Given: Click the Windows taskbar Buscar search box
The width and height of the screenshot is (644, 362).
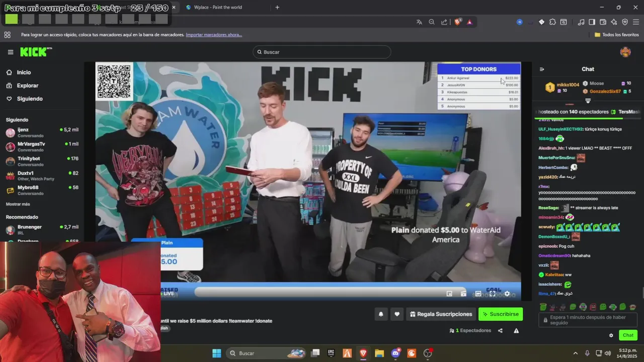Looking at the screenshot, I should coord(266,353).
